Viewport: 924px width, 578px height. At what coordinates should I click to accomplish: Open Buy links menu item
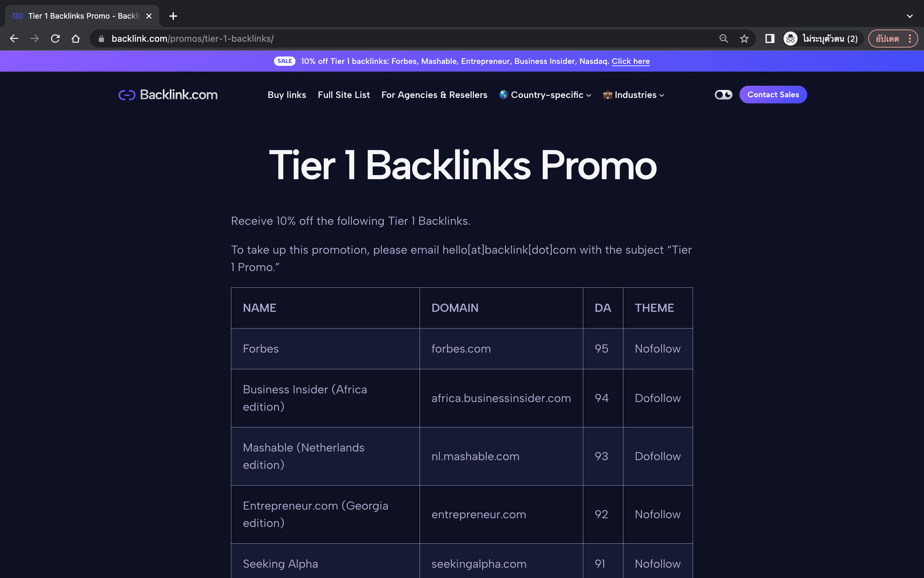tap(287, 95)
